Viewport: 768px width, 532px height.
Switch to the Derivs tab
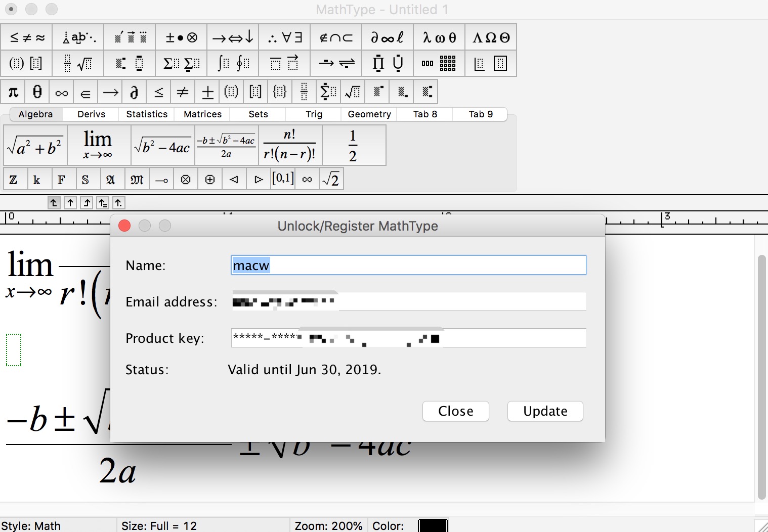pos(91,114)
